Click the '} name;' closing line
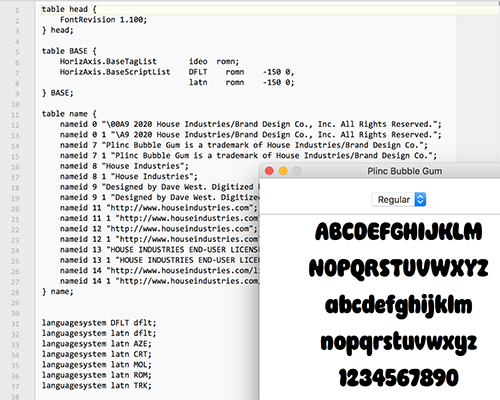This screenshot has height=400, width=500. [58, 292]
